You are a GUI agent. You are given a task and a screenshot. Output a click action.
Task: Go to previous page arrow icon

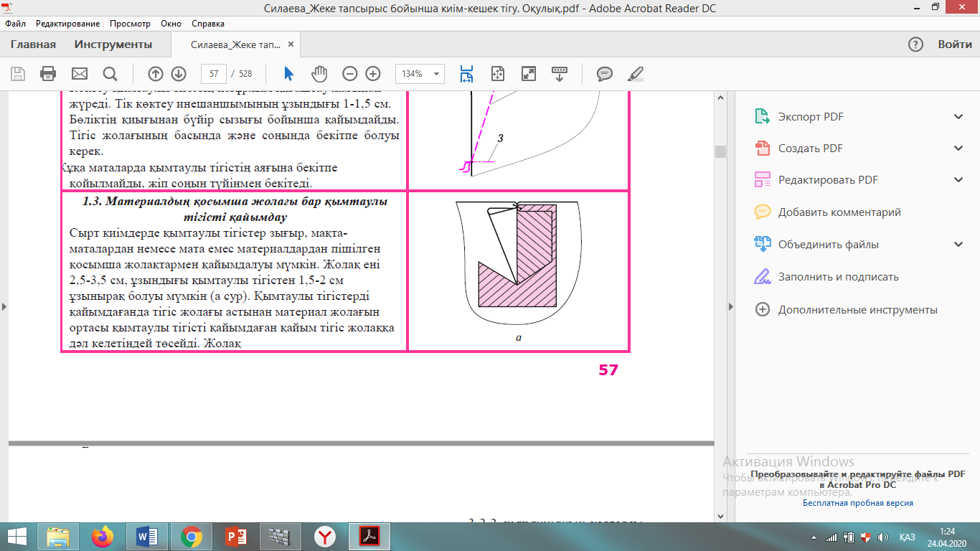pos(156,73)
